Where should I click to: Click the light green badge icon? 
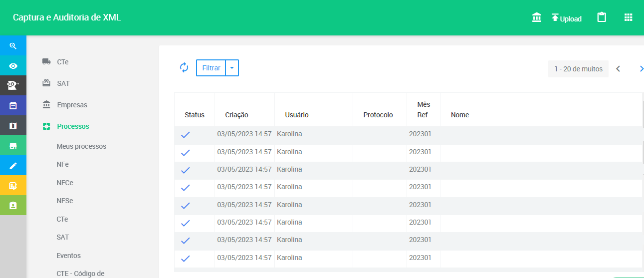13,206
